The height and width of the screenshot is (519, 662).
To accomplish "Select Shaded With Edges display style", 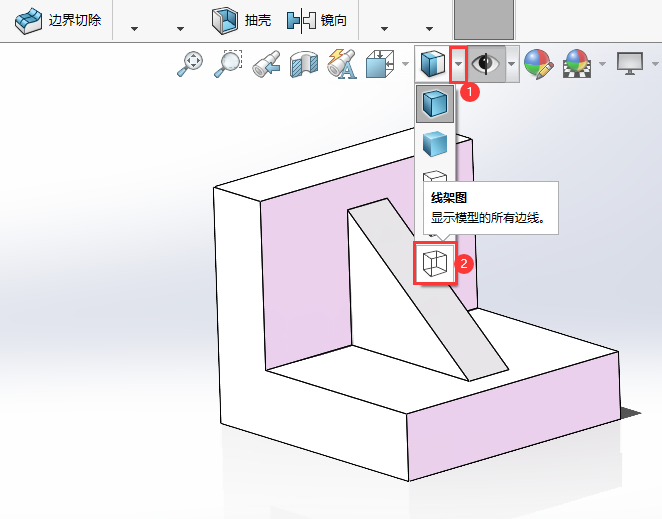I will pos(435,104).
